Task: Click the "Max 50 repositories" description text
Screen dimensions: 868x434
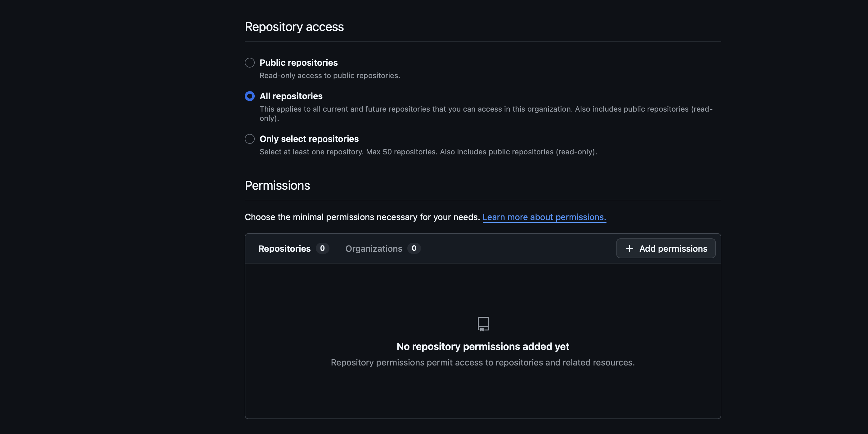Action: click(428, 152)
